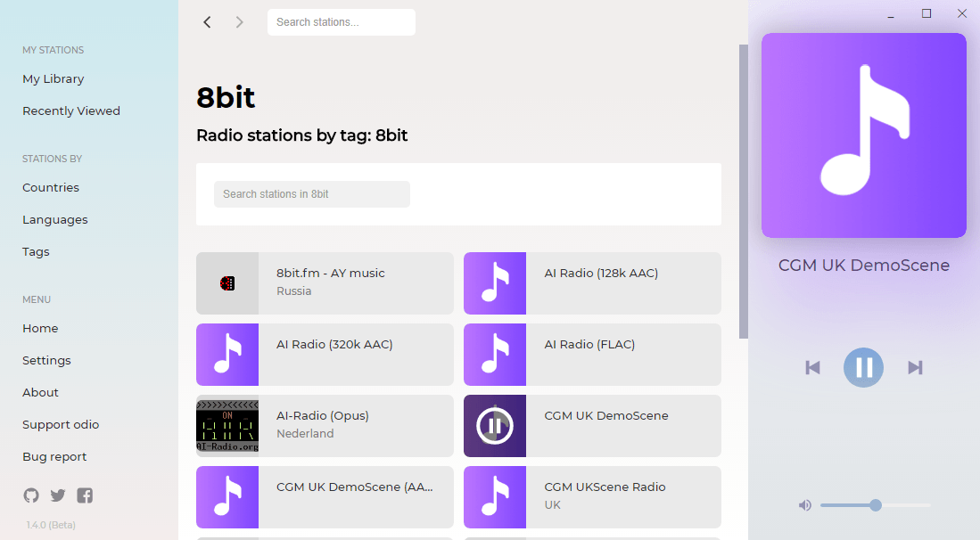Viewport: 980px width, 540px height.
Task: Browse stations by Countries
Action: [51, 187]
